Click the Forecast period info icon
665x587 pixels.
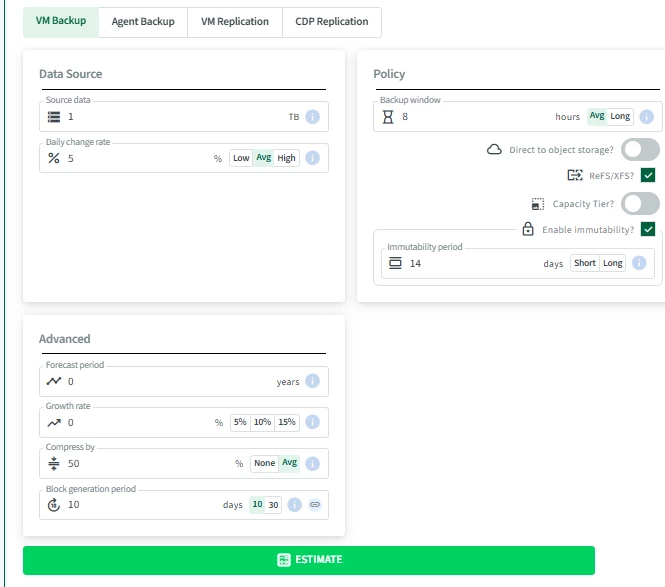click(312, 381)
